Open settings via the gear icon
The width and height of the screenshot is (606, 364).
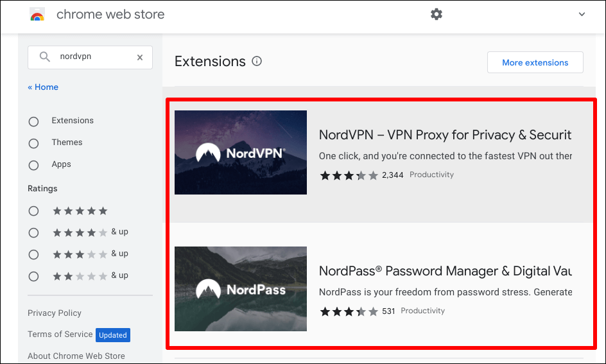coord(437,14)
